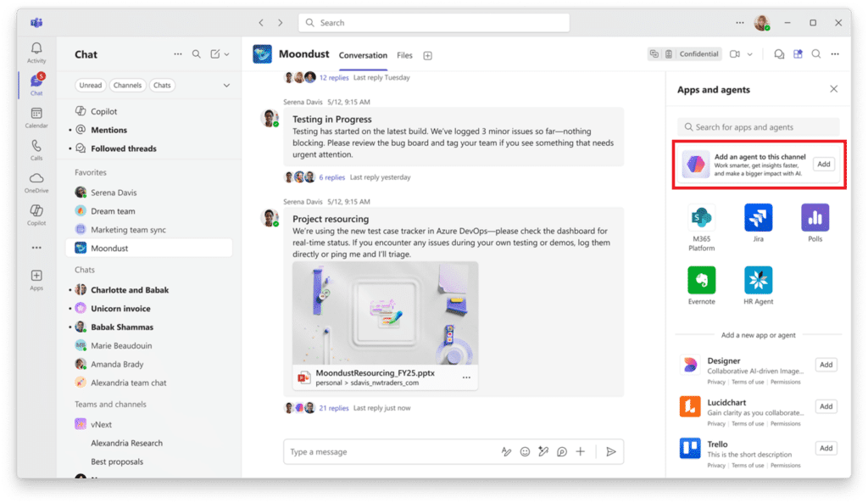Screen dimensions: 868x503
Task: Switch to the Files tab of Moondust
Action: tap(404, 55)
